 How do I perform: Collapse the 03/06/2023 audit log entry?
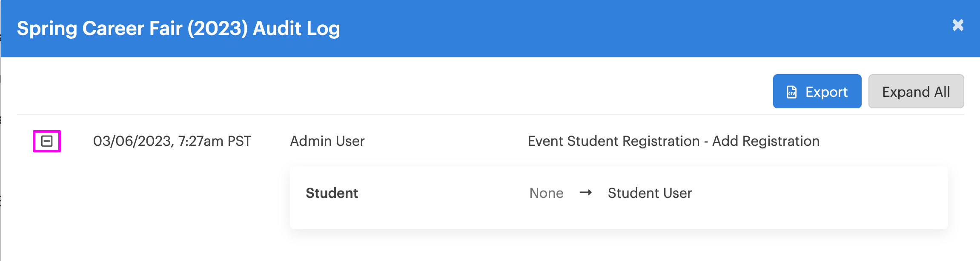tap(47, 141)
